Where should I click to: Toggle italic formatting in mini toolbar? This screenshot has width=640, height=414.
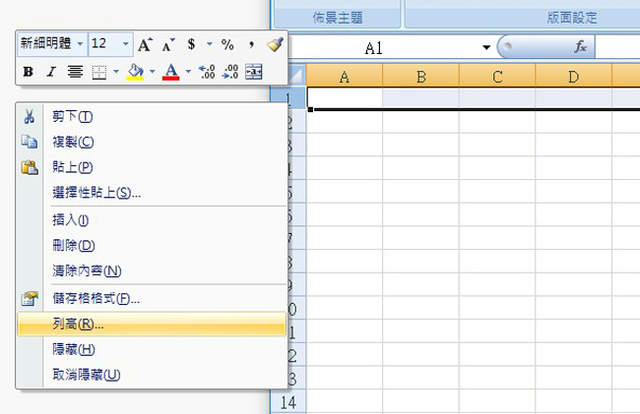pyautogui.click(x=51, y=71)
